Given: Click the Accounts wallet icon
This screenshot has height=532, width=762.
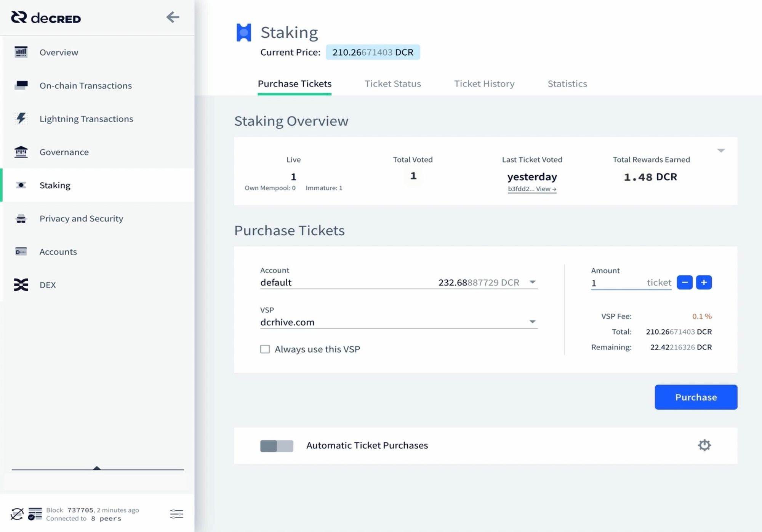Looking at the screenshot, I should coord(21,252).
